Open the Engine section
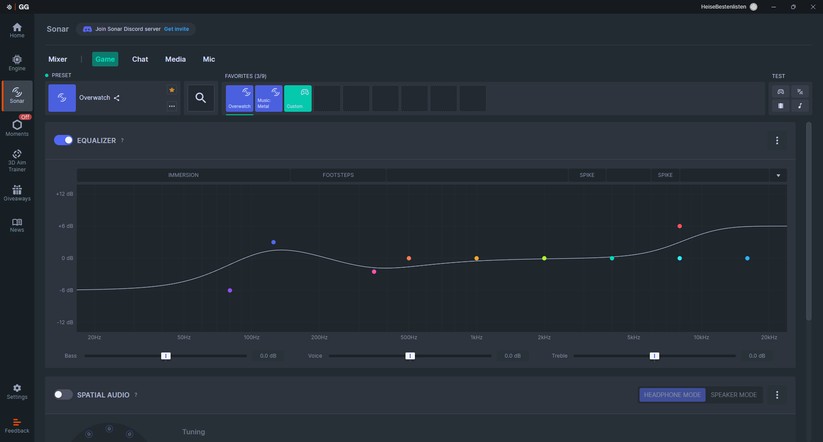This screenshot has width=823, height=442. click(17, 63)
